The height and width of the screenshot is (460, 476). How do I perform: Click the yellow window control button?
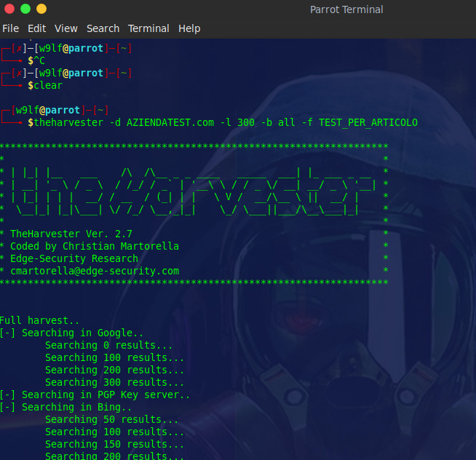pos(41,9)
